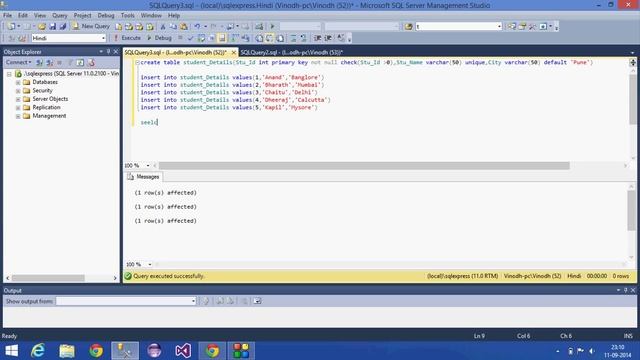
Task: Click the Paste clipboard icon
Action: point(184,27)
